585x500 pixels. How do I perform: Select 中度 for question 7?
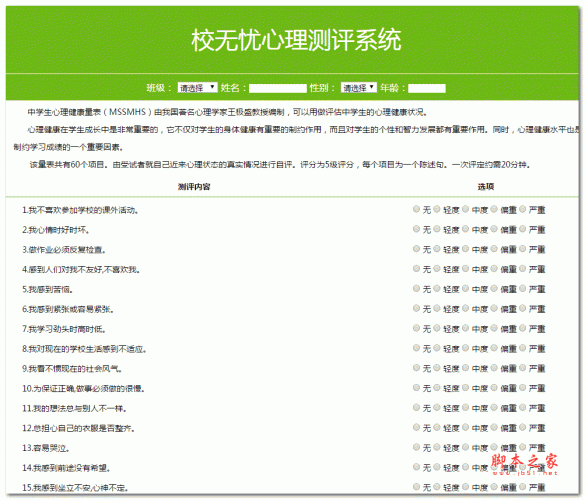click(x=465, y=328)
